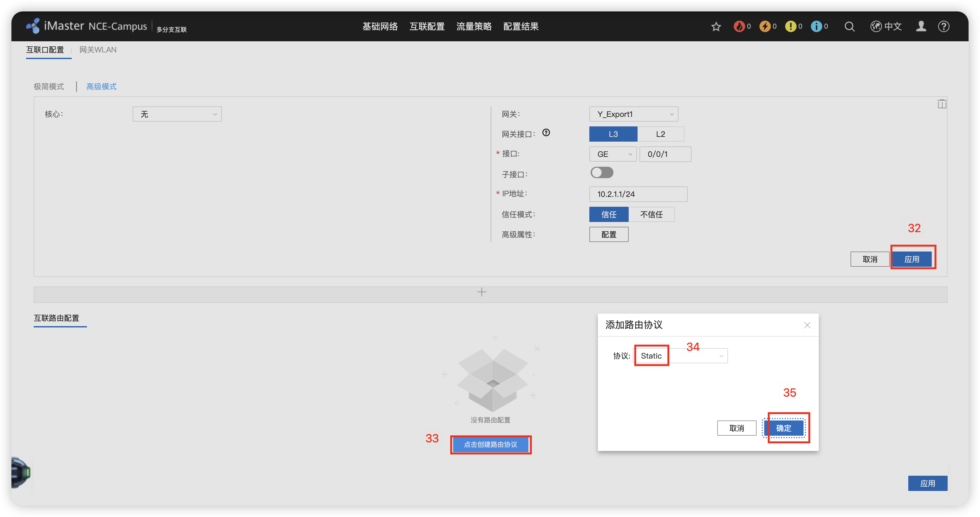Image resolution: width=980 pixels, height=517 pixels.
Task: Click the delete trash icon in panel
Action: point(942,104)
